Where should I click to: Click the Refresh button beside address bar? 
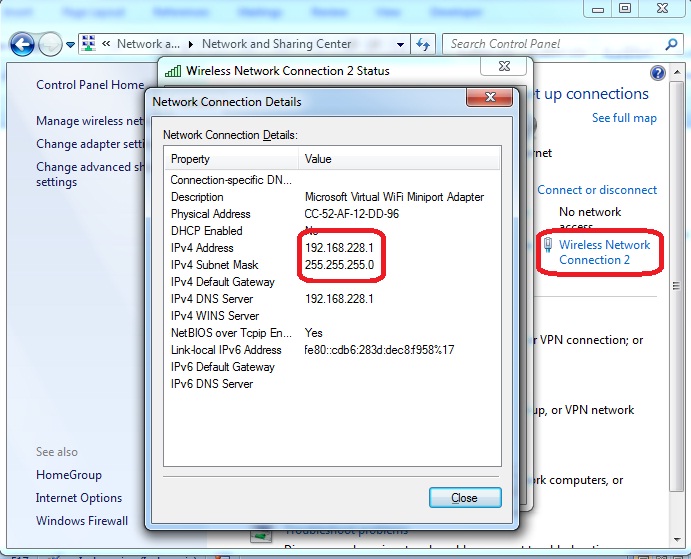[x=423, y=45]
